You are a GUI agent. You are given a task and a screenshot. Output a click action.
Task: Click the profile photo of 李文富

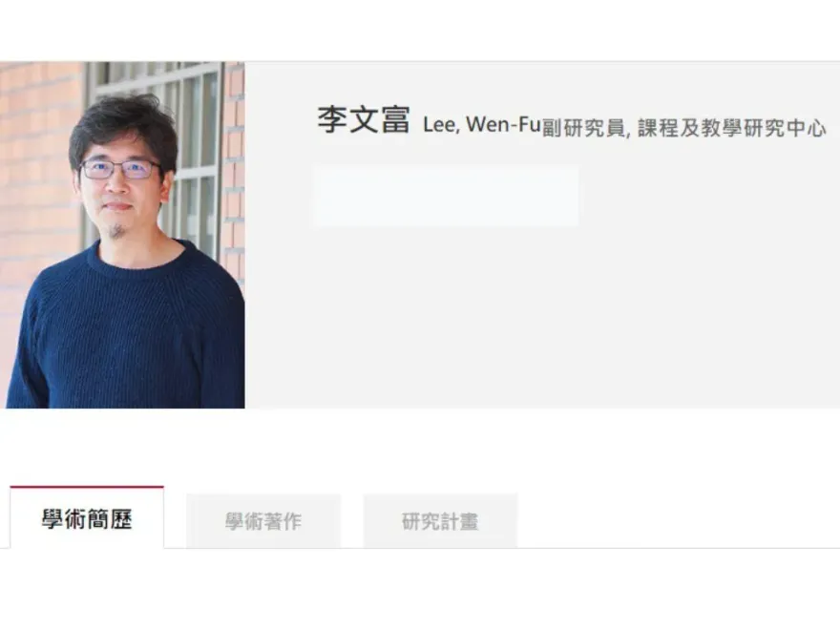123,235
